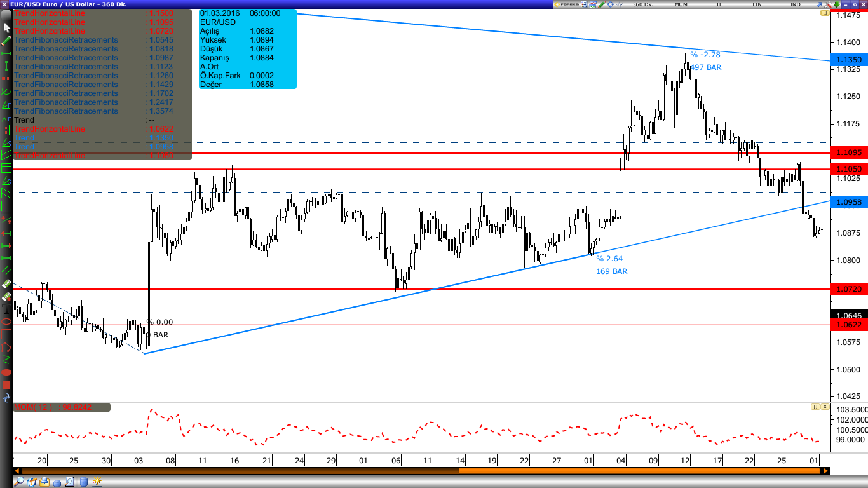Click the alarm bell inbox icon
Screen dimensions: 868x488
point(44,482)
